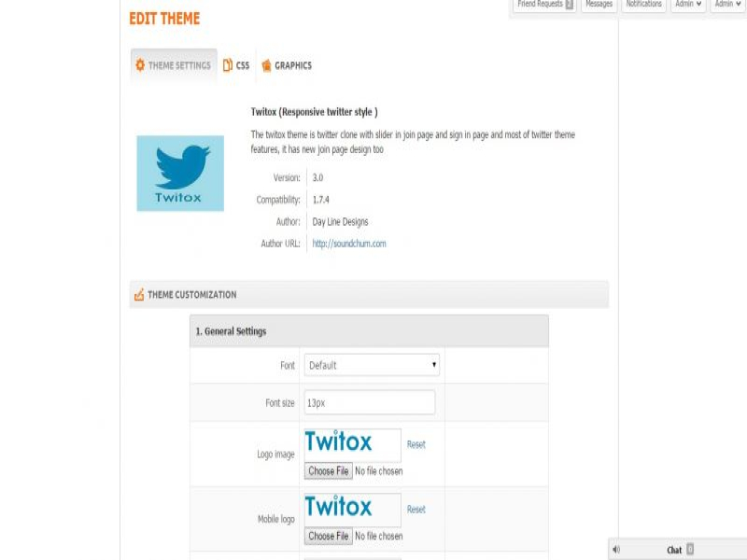Choose a file for Logo image

click(328, 471)
